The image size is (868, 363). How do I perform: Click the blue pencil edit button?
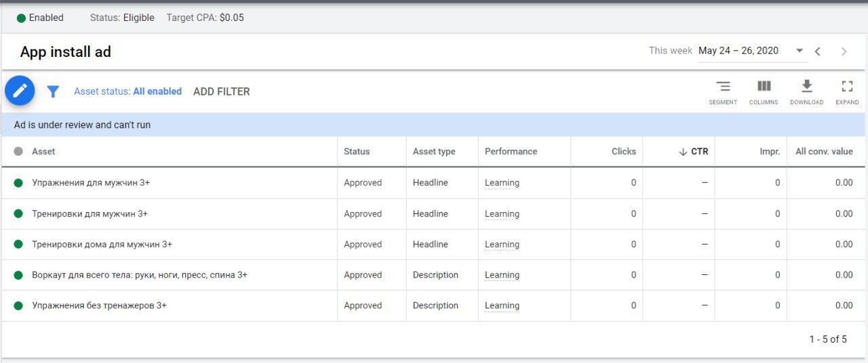pyautogui.click(x=20, y=90)
